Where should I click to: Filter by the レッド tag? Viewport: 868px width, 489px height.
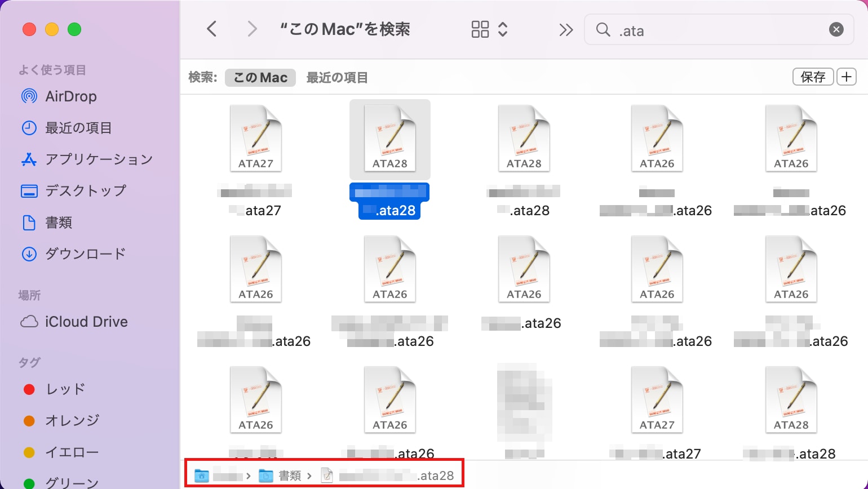click(x=54, y=389)
